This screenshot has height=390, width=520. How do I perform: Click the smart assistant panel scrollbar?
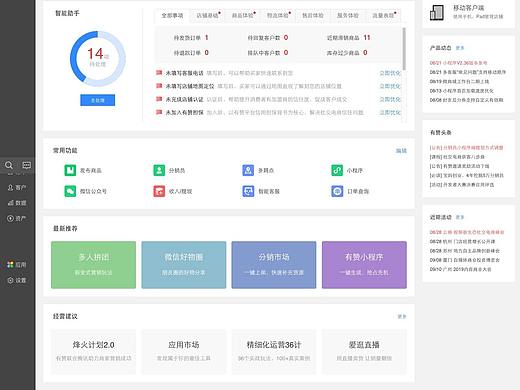pyautogui.click(x=404, y=48)
